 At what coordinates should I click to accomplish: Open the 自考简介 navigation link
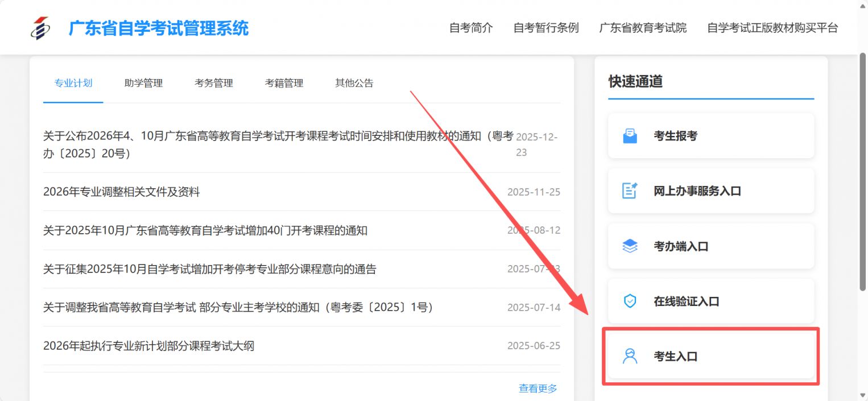[471, 28]
